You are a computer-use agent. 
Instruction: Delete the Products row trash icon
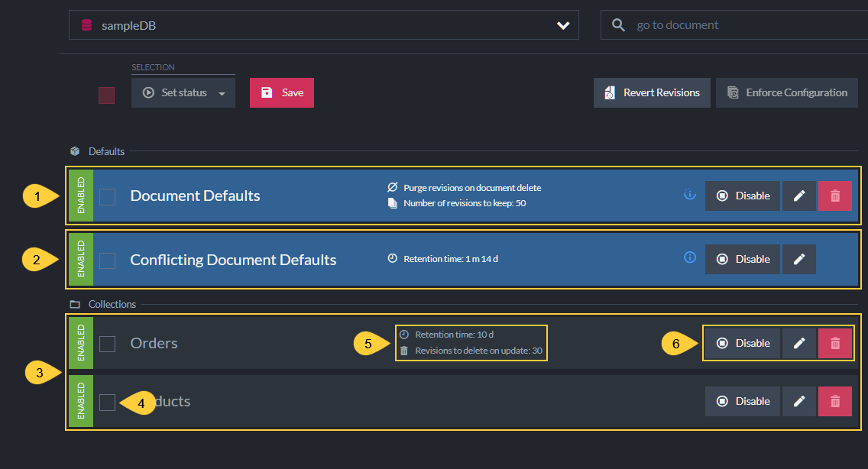tap(835, 402)
